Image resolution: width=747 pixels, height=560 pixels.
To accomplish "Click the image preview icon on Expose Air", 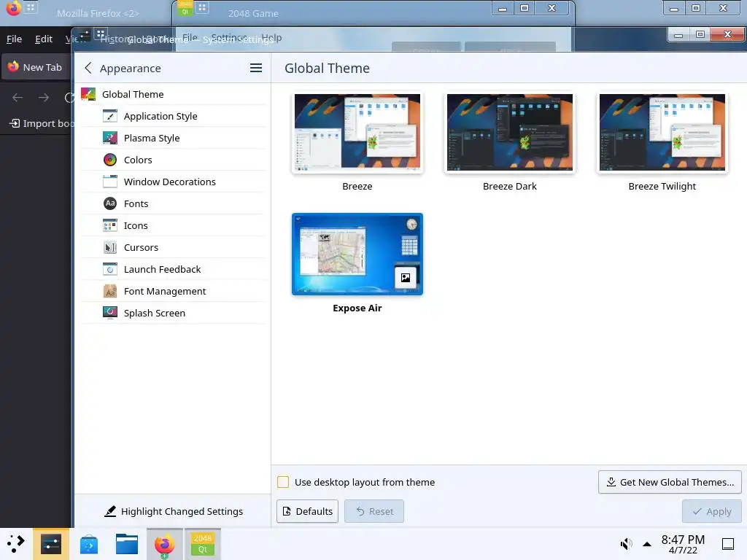I will tap(406, 278).
